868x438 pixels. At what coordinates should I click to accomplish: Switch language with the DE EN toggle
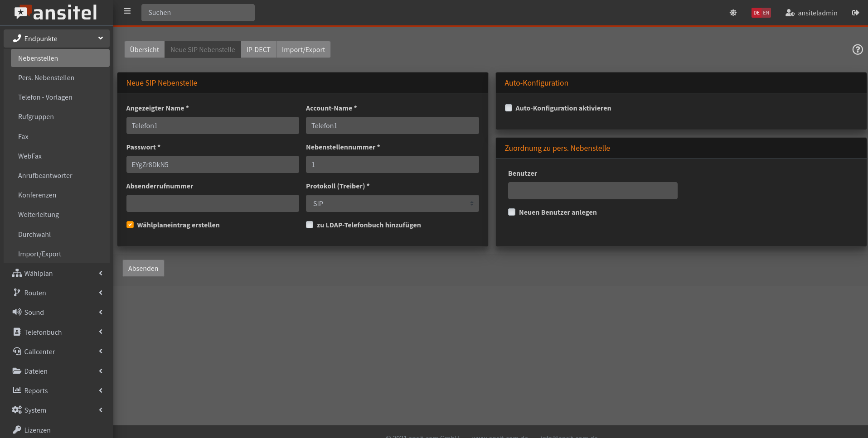pyautogui.click(x=761, y=13)
